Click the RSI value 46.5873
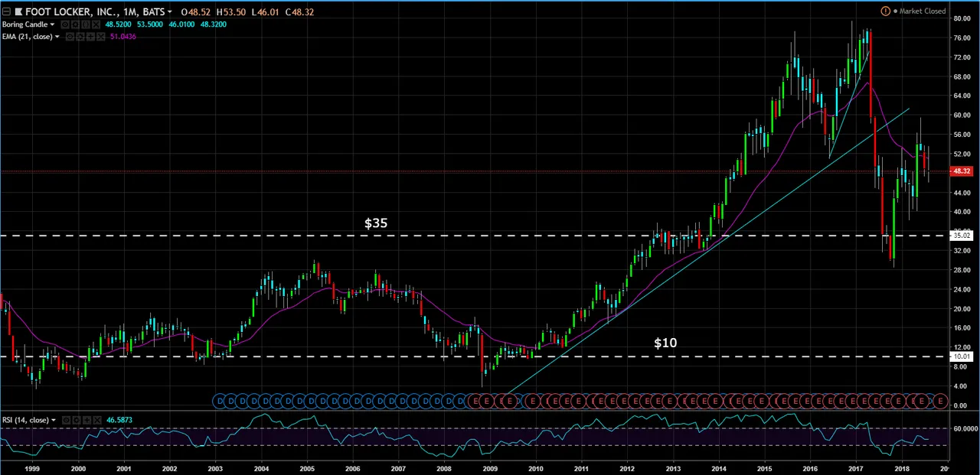The image size is (980, 475). (119, 420)
